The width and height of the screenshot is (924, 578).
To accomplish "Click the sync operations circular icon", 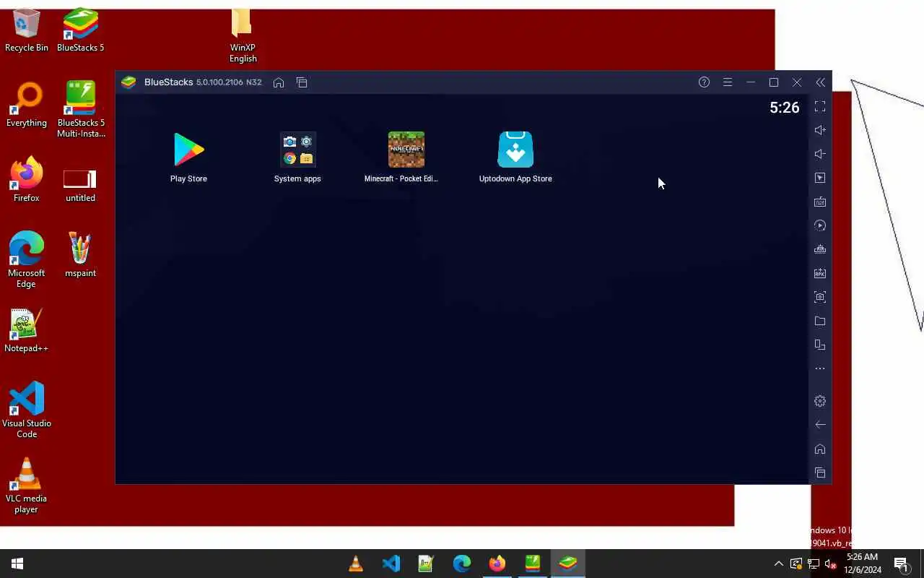I will pyautogui.click(x=820, y=225).
